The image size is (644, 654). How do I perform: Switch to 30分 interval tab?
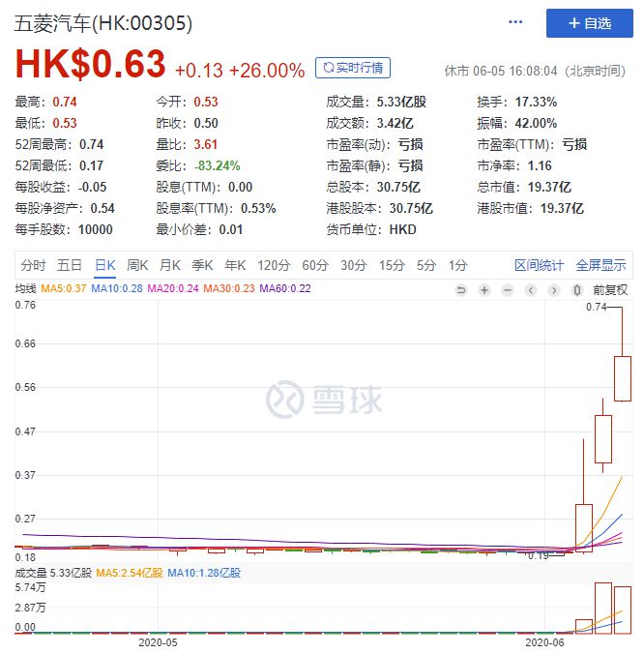pos(354,265)
